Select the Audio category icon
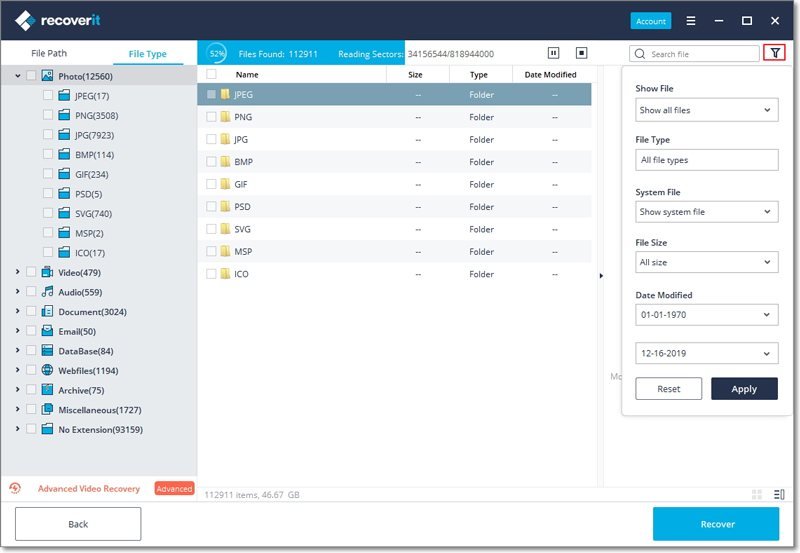800x553 pixels. [x=47, y=292]
